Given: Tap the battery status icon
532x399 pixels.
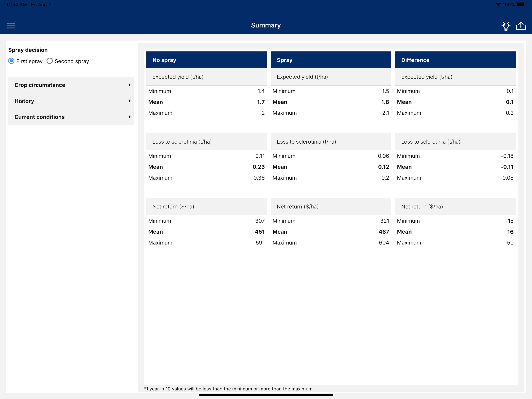Looking at the screenshot, I should [x=521, y=4].
